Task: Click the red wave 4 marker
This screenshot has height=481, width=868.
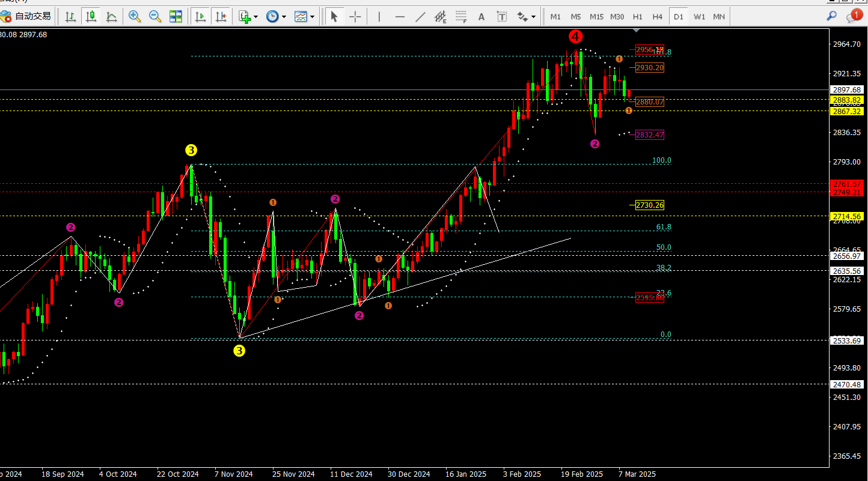Action: pyautogui.click(x=575, y=37)
